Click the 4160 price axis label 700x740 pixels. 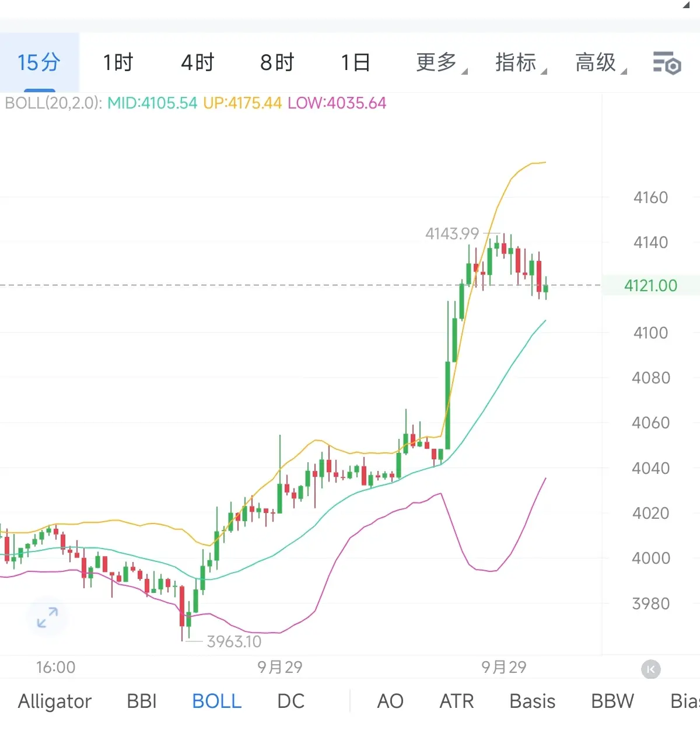[x=650, y=198]
